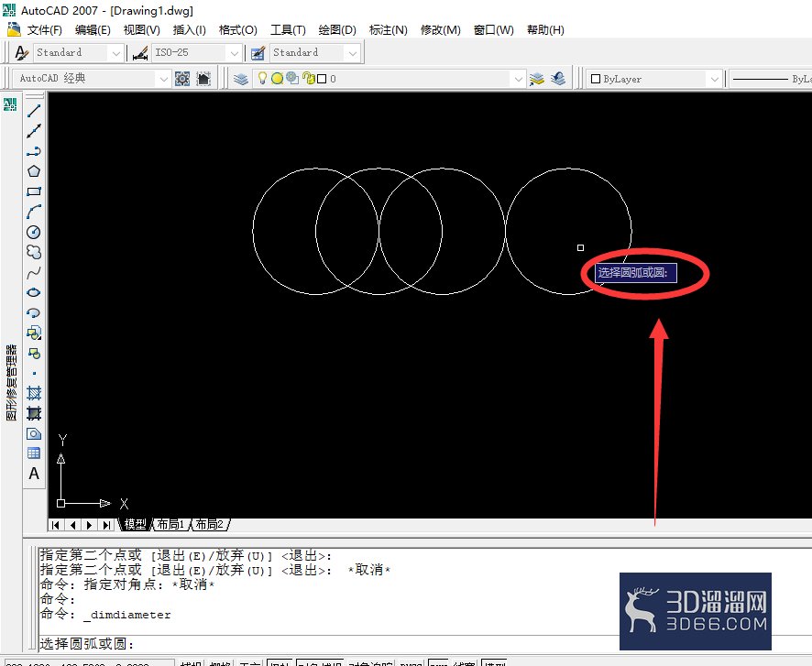812x666 pixels.
Task: Expand the layer list dropdown arrow
Action: point(518,79)
